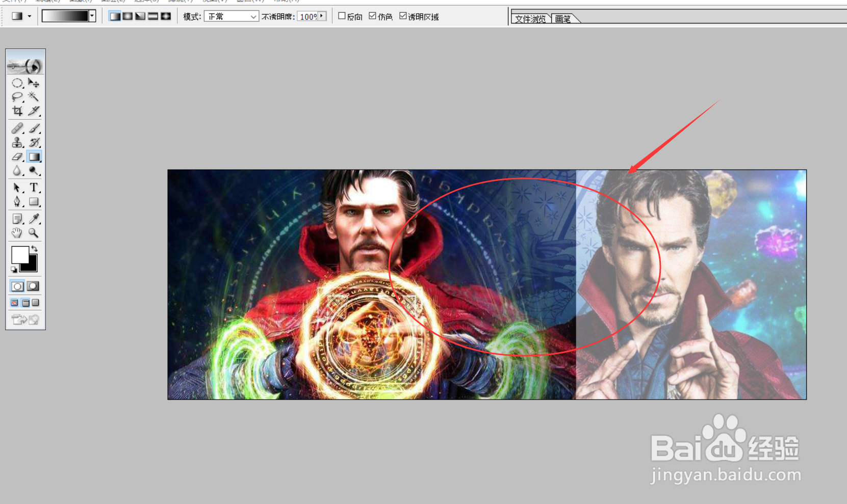The width and height of the screenshot is (847, 504).
Task: Select the Hand tool
Action: [x=17, y=233]
